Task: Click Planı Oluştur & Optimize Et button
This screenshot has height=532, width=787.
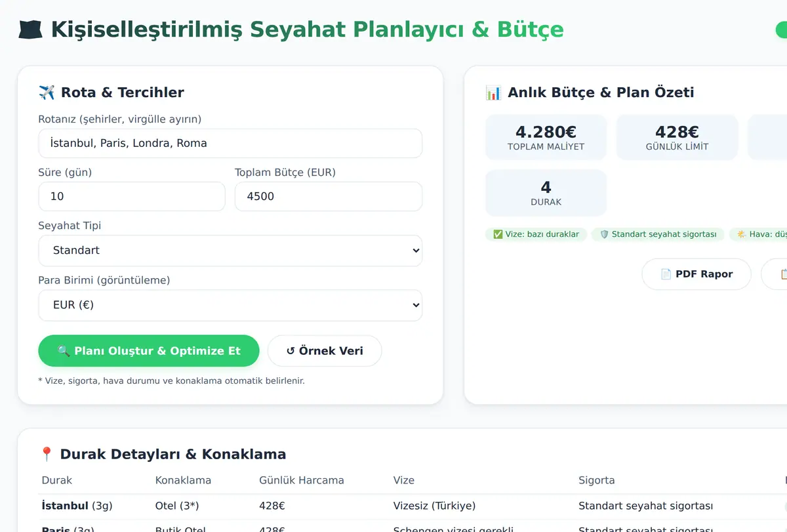Action: click(x=149, y=351)
